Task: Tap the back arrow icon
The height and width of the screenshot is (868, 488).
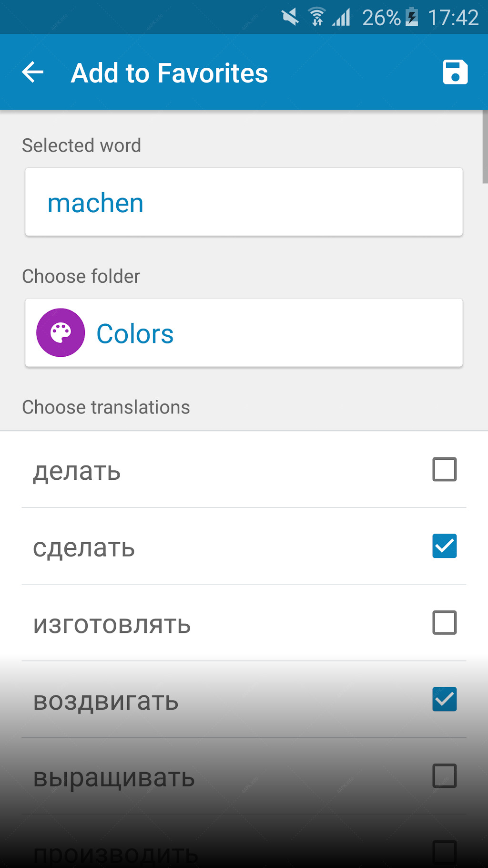Action: point(33,72)
